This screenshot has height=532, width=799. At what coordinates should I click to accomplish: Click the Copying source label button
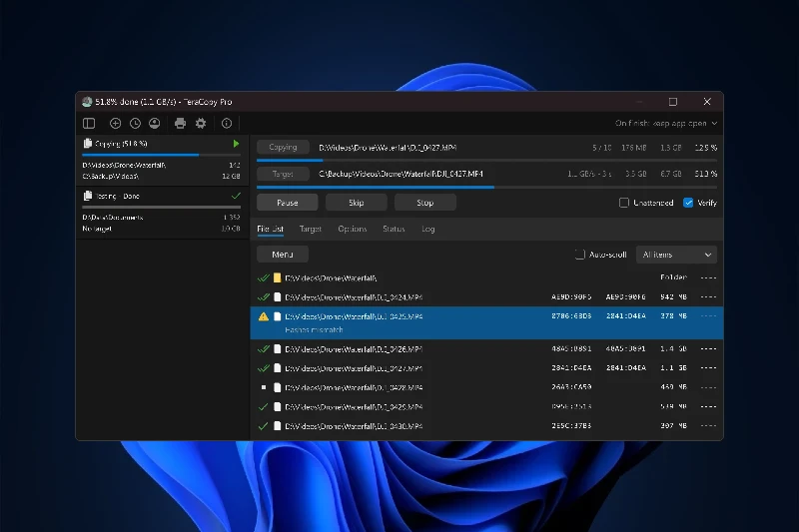pos(283,147)
